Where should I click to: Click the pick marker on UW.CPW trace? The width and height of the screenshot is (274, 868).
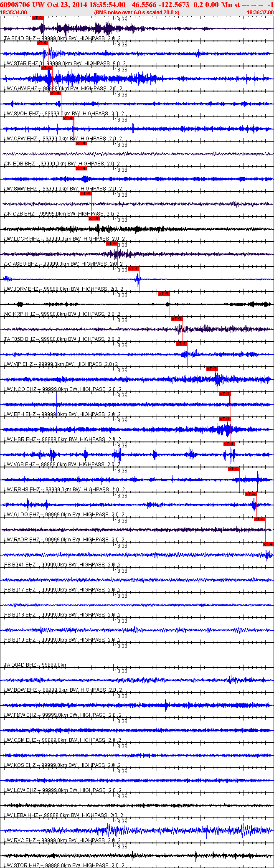pyautogui.click(x=68, y=118)
